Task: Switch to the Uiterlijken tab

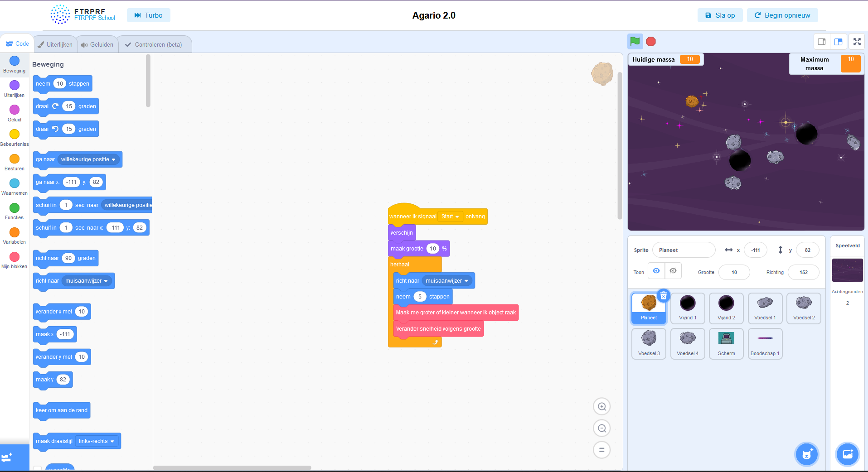Action: [x=55, y=44]
